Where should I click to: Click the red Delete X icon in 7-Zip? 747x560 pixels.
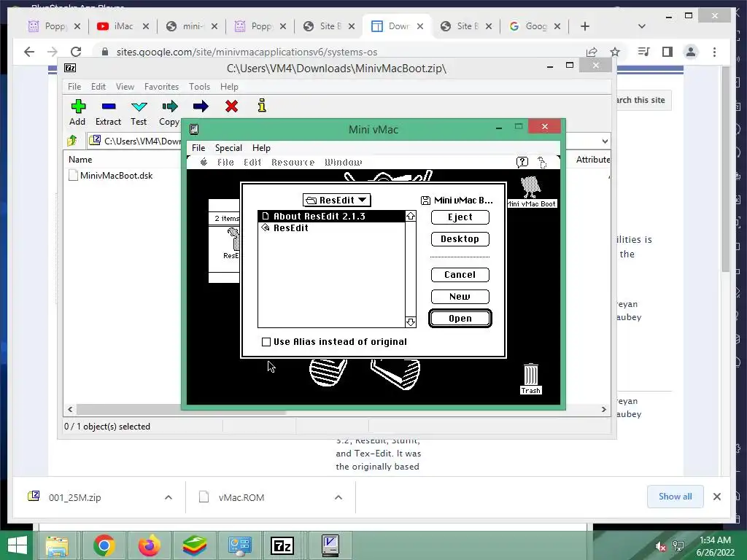231,106
